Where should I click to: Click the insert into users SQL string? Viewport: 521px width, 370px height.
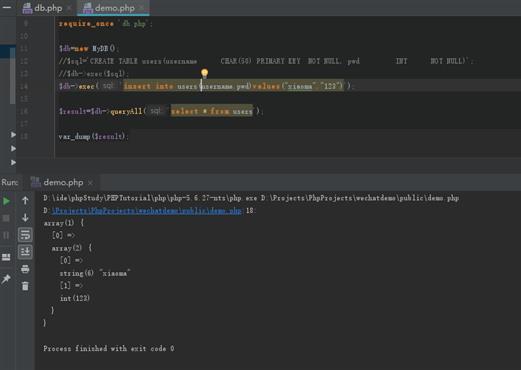coord(233,86)
